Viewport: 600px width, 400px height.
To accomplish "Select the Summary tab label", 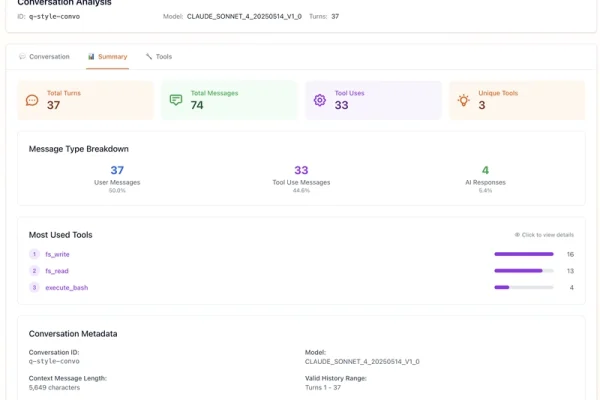I will coord(112,57).
